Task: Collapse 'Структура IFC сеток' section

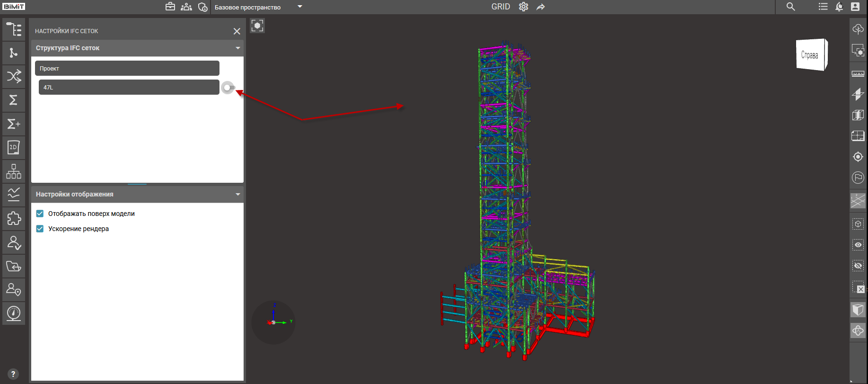Action: click(x=237, y=48)
